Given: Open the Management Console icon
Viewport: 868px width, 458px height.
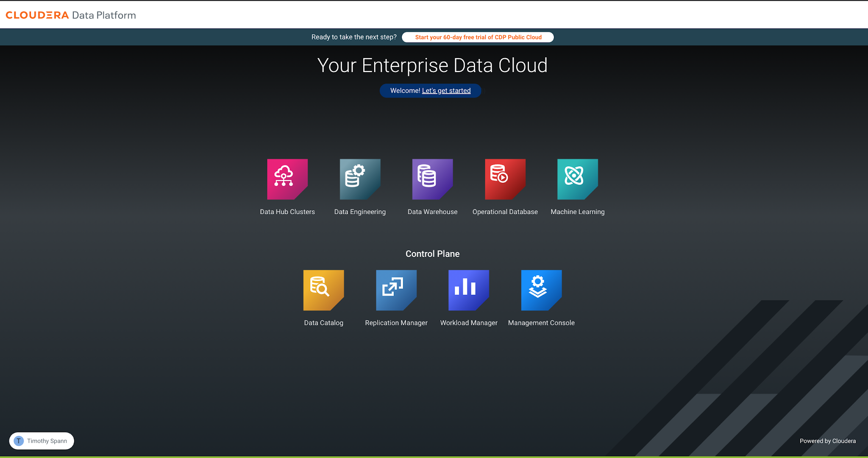Looking at the screenshot, I should (x=541, y=290).
